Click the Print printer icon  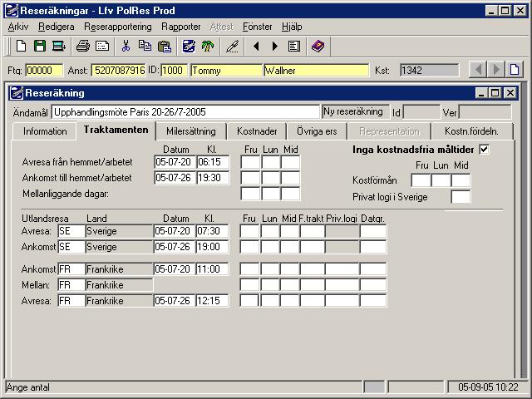pos(83,47)
